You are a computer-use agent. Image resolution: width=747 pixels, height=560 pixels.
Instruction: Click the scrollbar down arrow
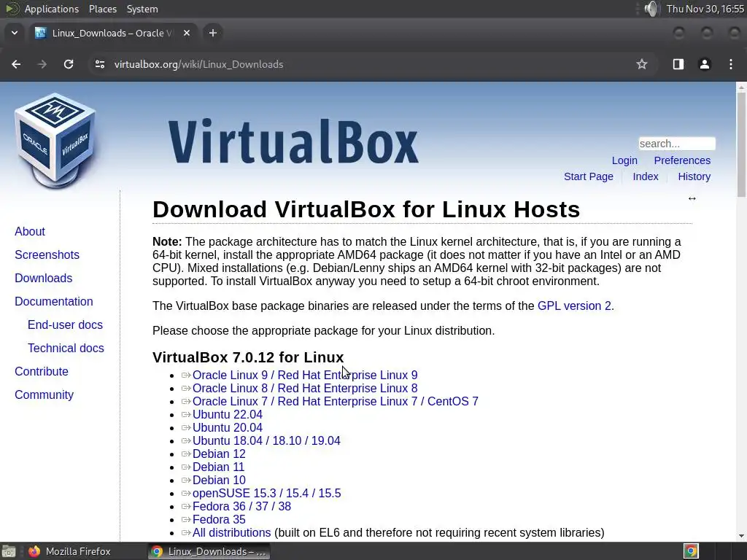click(741, 536)
